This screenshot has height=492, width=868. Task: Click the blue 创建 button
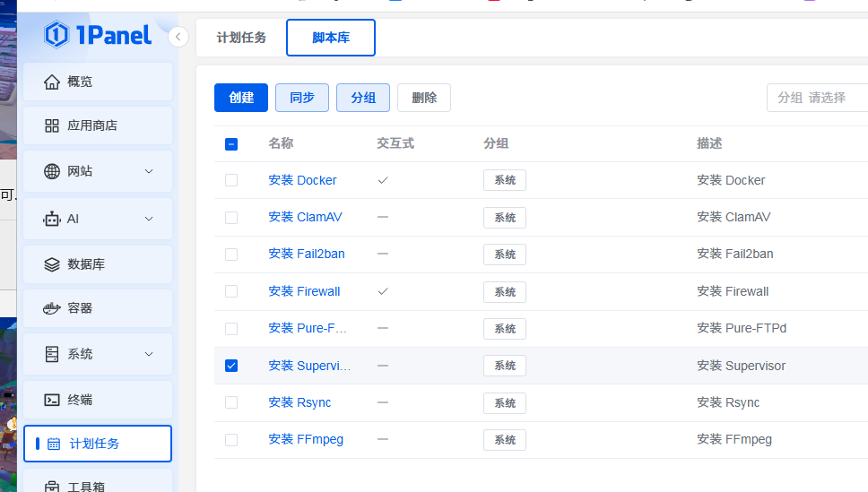pos(241,98)
